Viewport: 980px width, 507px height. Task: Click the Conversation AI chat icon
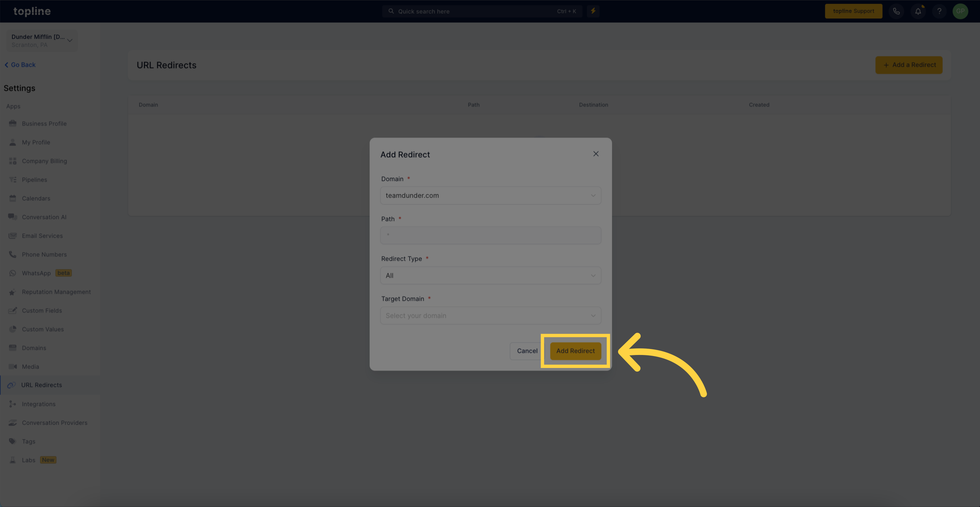[13, 217]
